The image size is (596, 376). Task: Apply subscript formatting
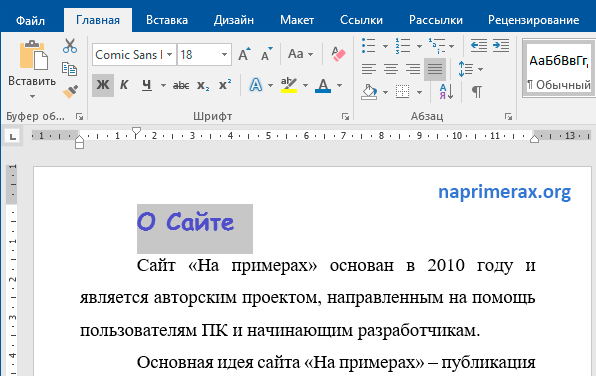(x=203, y=86)
